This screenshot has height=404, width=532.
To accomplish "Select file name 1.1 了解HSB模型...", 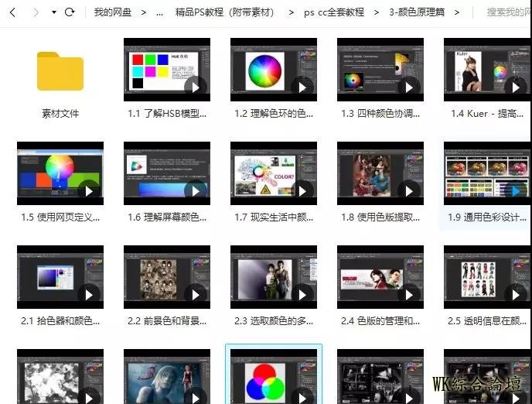I will click(167, 114).
